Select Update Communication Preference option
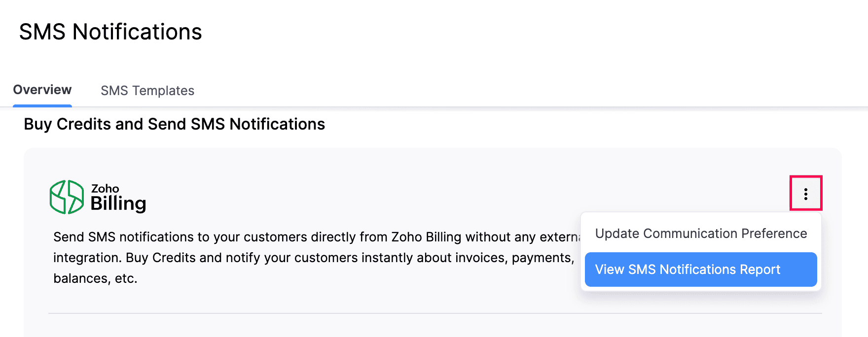 click(701, 234)
